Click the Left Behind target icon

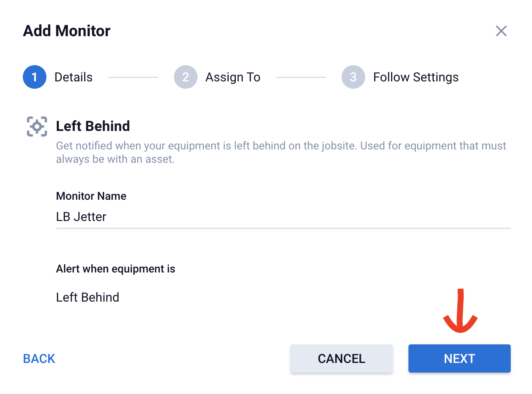tap(37, 127)
